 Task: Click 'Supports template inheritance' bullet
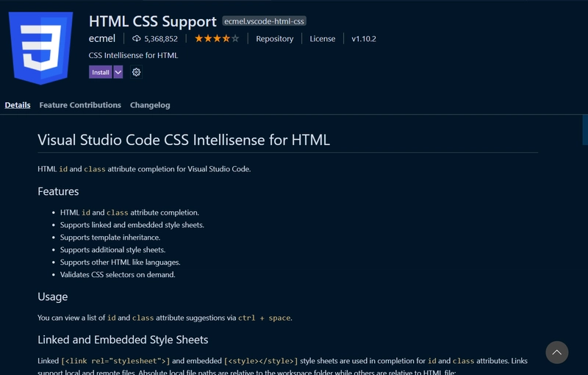[110, 238]
